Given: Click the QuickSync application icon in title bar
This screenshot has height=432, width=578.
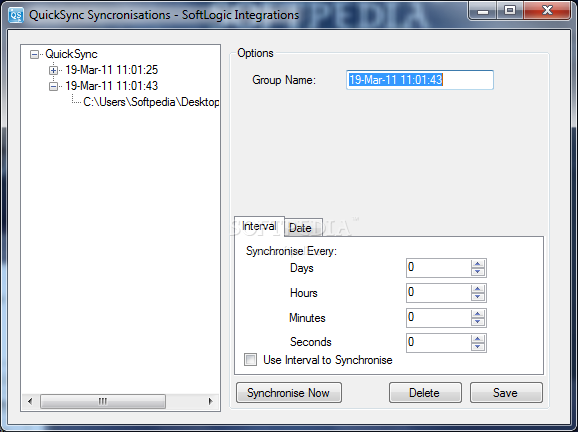Looking at the screenshot, I should (x=16, y=15).
